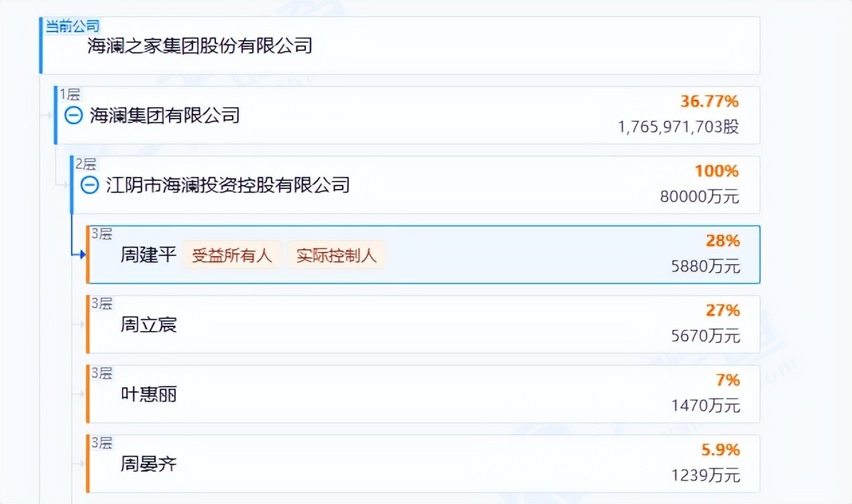Click the 受益所有人 tag
Image resolution: width=852 pixels, height=504 pixels.
coord(231,255)
